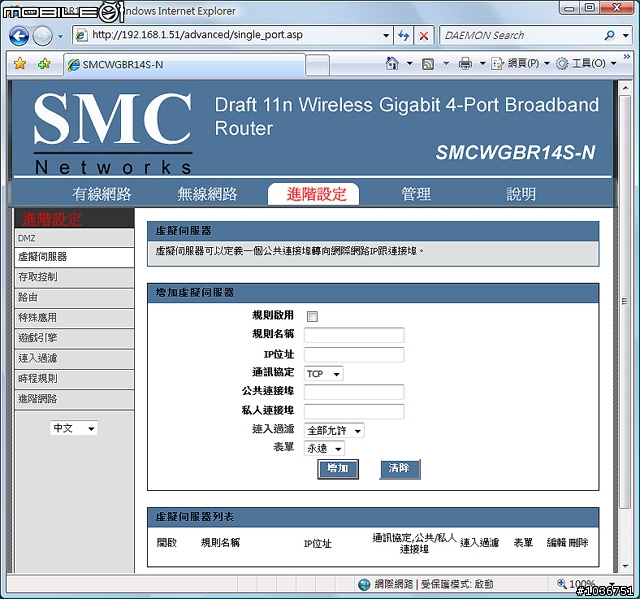Open the recent pages dropdown beside Forward
This screenshot has width=640, height=599.
[60, 36]
